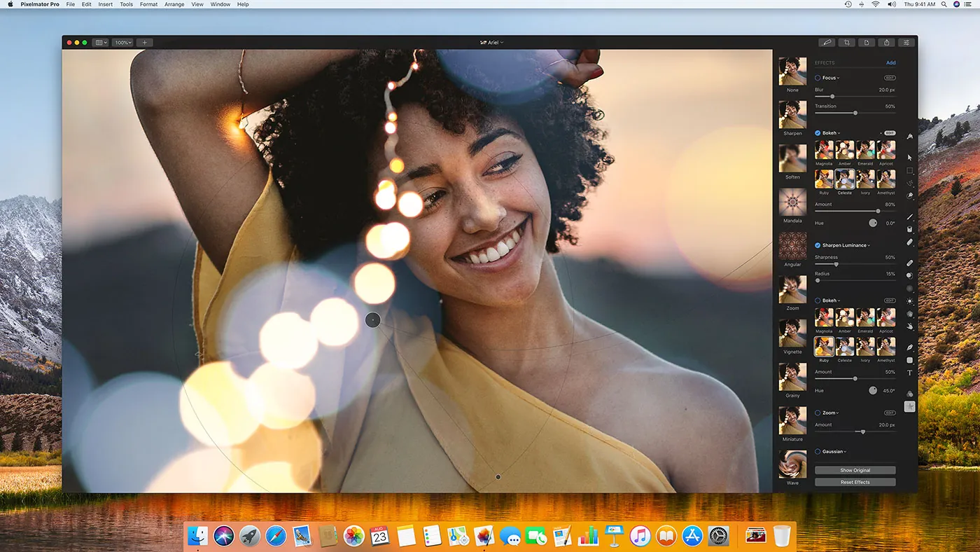Select the Paint brush tool
The width and height of the screenshot is (980, 552).
909,216
